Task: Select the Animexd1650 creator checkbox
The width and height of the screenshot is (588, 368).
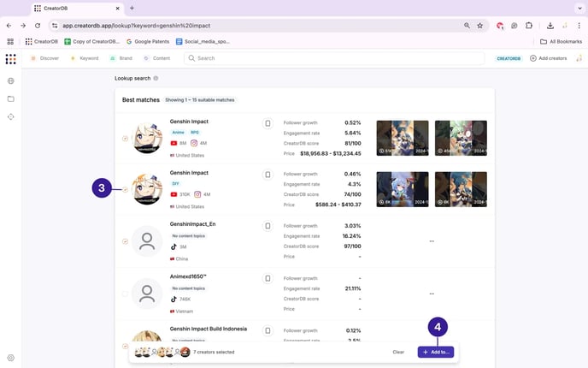Action: tap(126, 294)
